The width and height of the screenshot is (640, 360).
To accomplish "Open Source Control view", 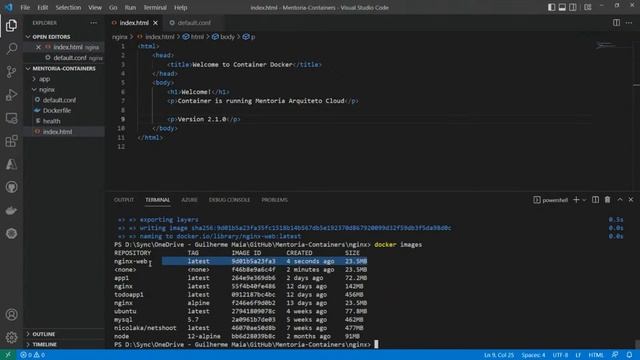I will [x=11, y=72].
